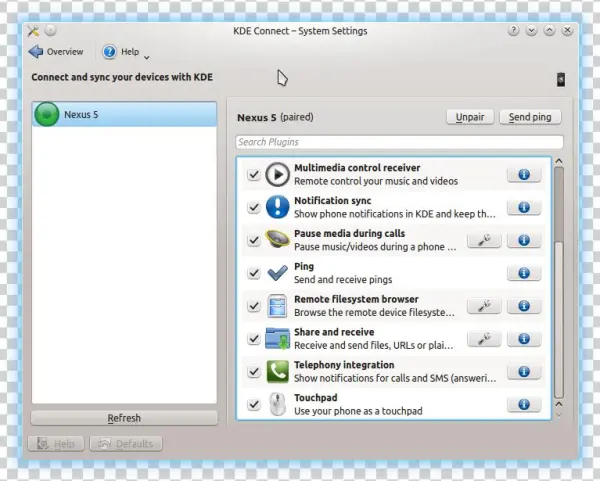Expand the Help dropdown arrow in toolbar
This screenshot has width=600, height=481.
(147, 56)
